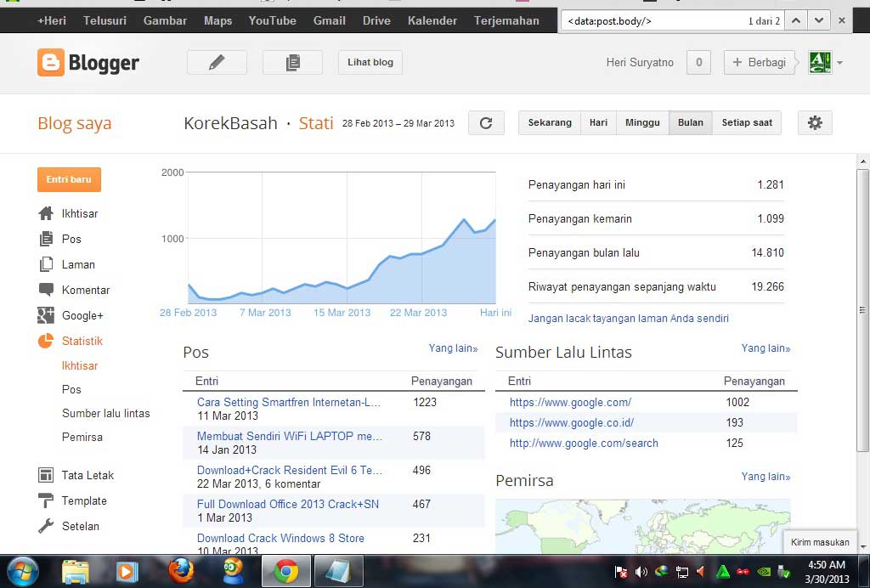Select the Hari time range
Image resolution: width=870 pixels, height=588 pixels.
598,122
